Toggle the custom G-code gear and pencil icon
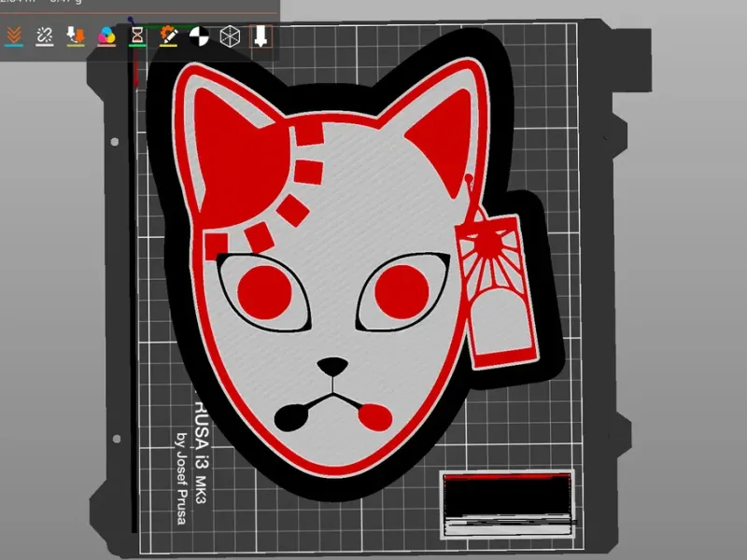This screenshot has width=747, height=560. point(168,36)
